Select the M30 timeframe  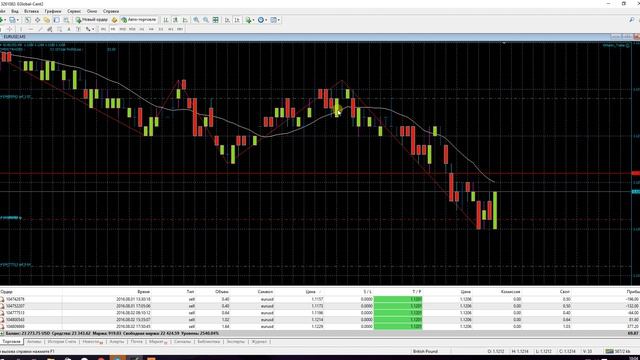[132, 29]
